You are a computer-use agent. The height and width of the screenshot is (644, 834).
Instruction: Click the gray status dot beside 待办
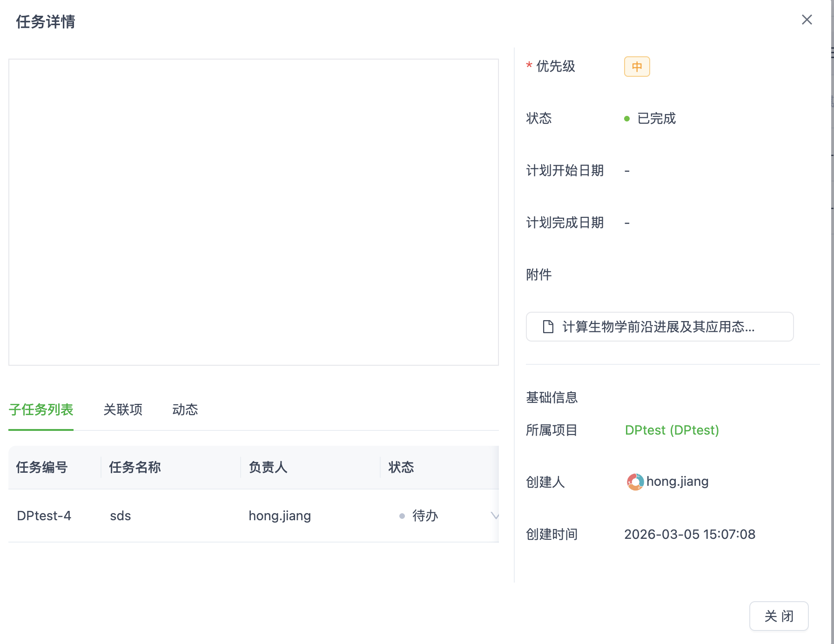click(x=401, y=516)
